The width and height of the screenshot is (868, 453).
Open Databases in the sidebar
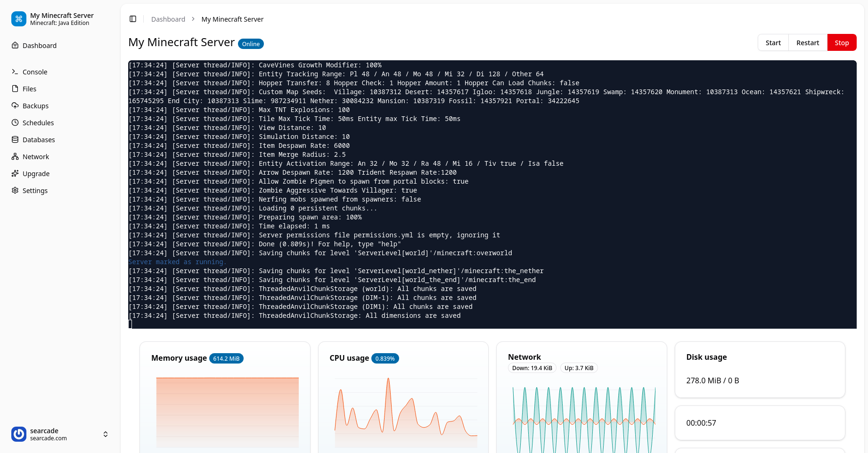(x=60, y=139)
